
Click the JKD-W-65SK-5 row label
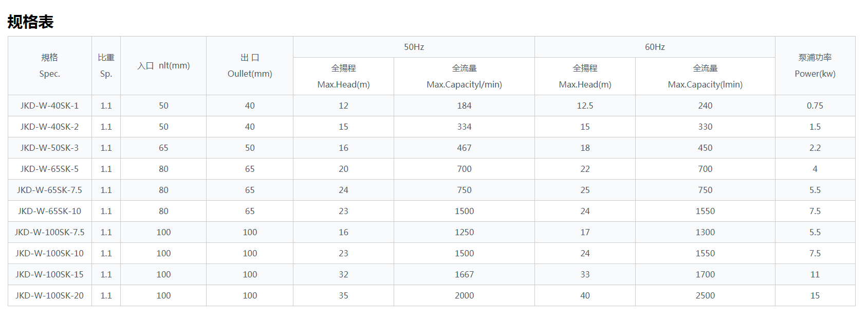tap(50, 169)
